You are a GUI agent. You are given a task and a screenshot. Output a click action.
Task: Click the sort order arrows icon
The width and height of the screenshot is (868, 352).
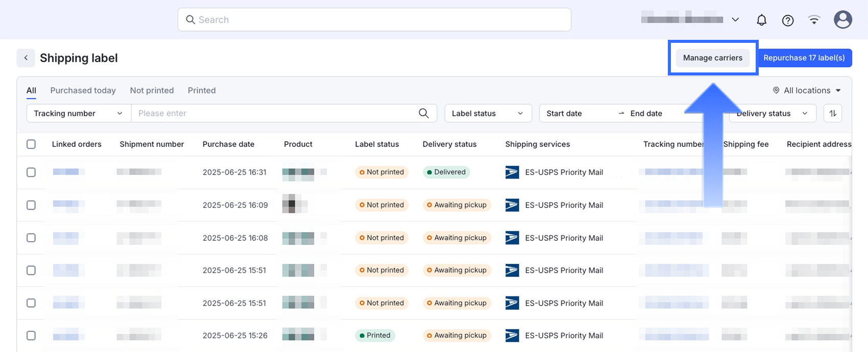click(x=833, y=113)
